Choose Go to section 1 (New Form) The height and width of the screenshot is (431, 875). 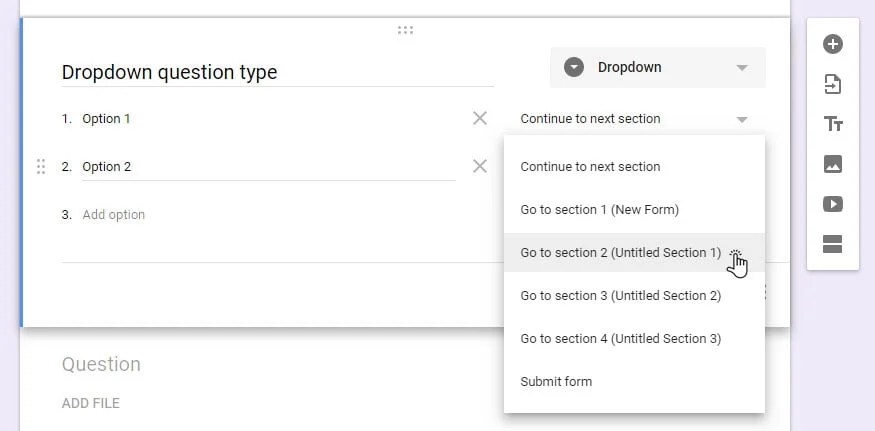tap(599, 210)
